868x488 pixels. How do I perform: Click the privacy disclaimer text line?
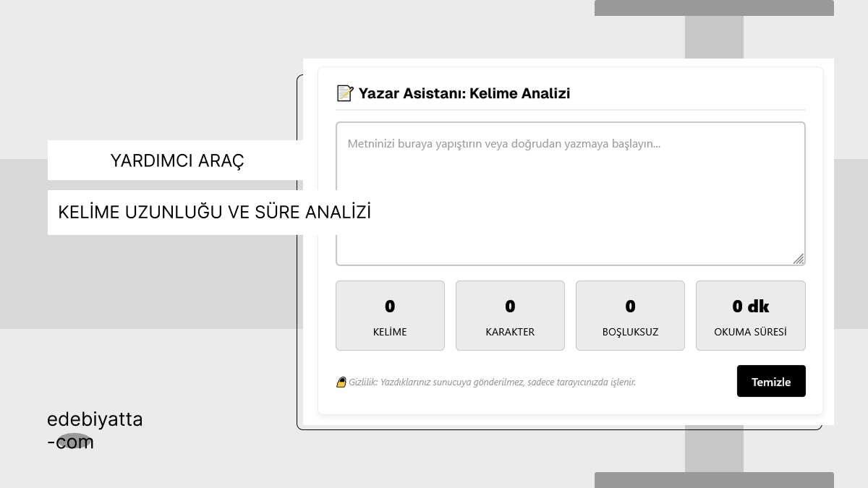pos(492,382)
